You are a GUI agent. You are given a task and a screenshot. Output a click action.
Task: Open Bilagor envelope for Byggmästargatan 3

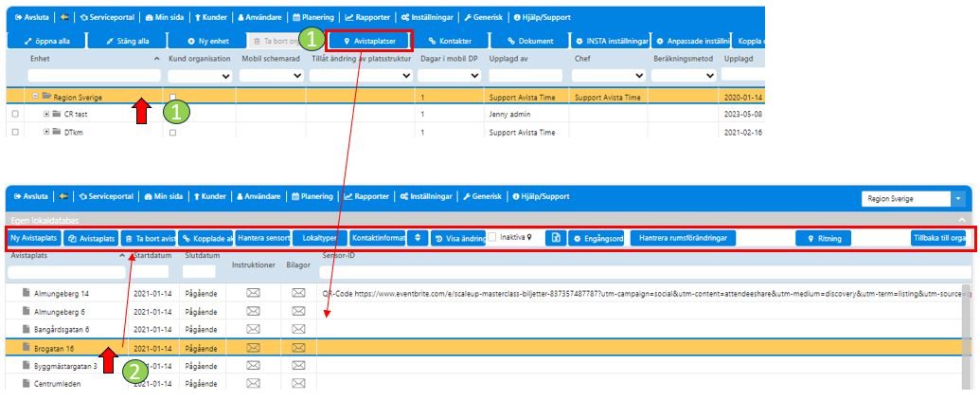[298, 365]
